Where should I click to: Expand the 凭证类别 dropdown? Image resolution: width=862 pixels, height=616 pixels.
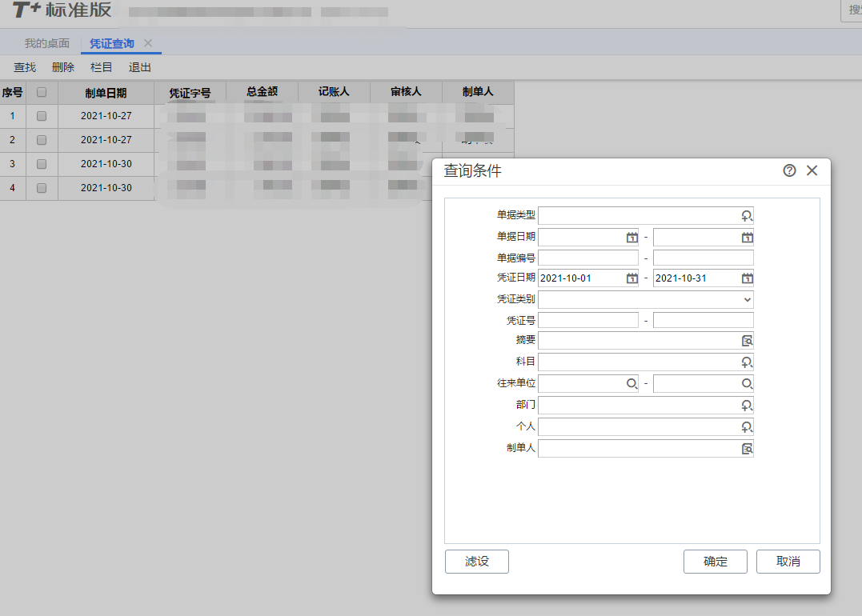(x=747, y=299)
